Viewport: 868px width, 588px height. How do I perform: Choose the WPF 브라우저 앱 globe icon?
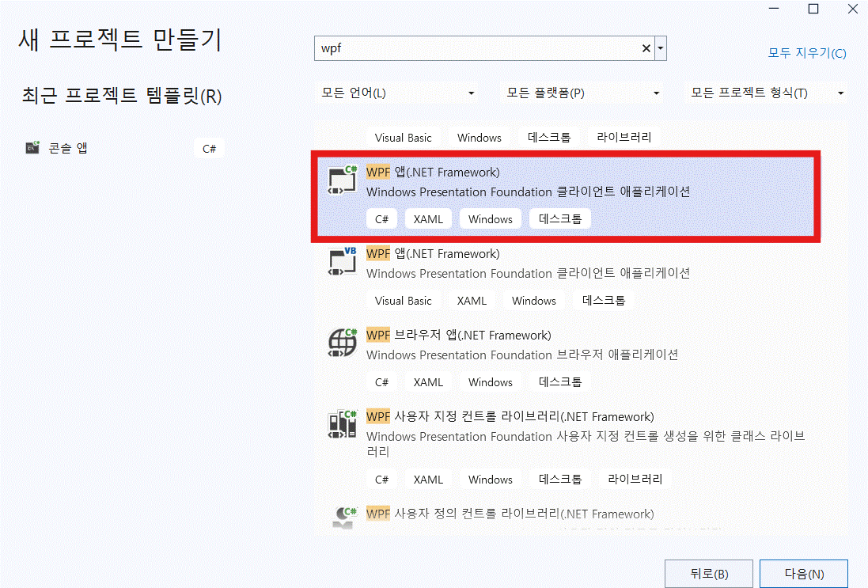pyautogui.click(x=342, y=343)
